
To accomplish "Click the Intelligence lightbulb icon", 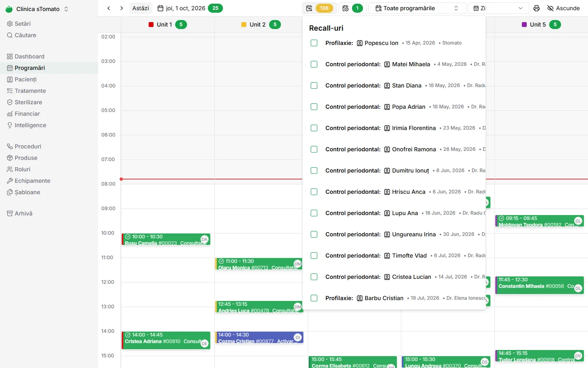I will point(10,125).
